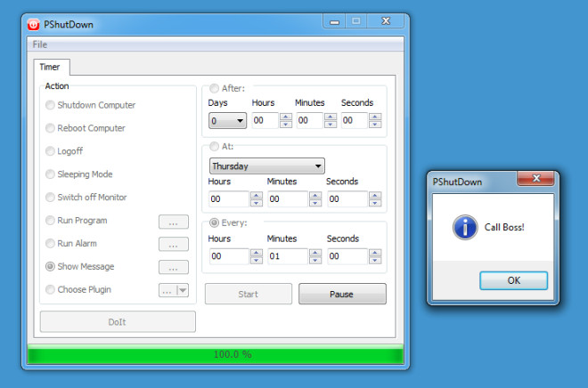Click the blue info icon in the dialog

[x=465, y=227]
